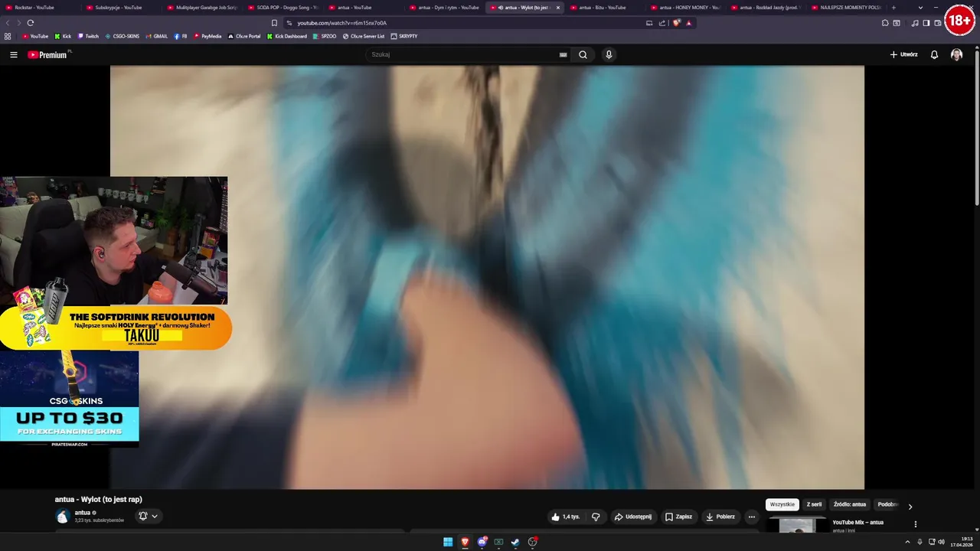Viewport: 980px width, 551px height.
Task: Show more filter chips with the arrow
Action: coord(910,506)
